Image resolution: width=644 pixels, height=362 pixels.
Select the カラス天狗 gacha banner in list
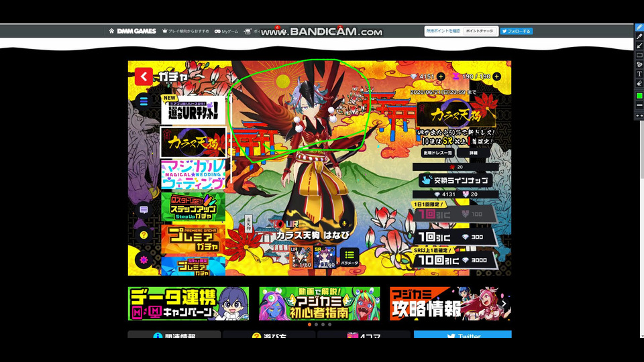[x=193, y=142]
